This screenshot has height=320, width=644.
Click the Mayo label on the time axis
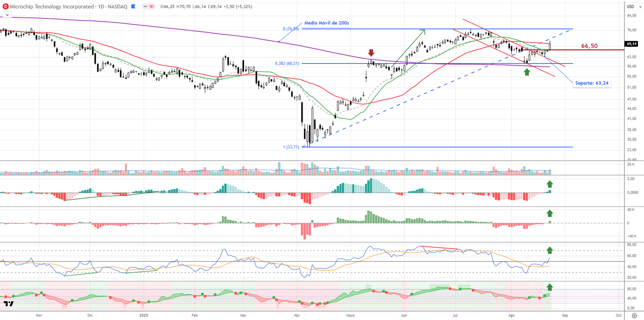click(x=351, y=315)
